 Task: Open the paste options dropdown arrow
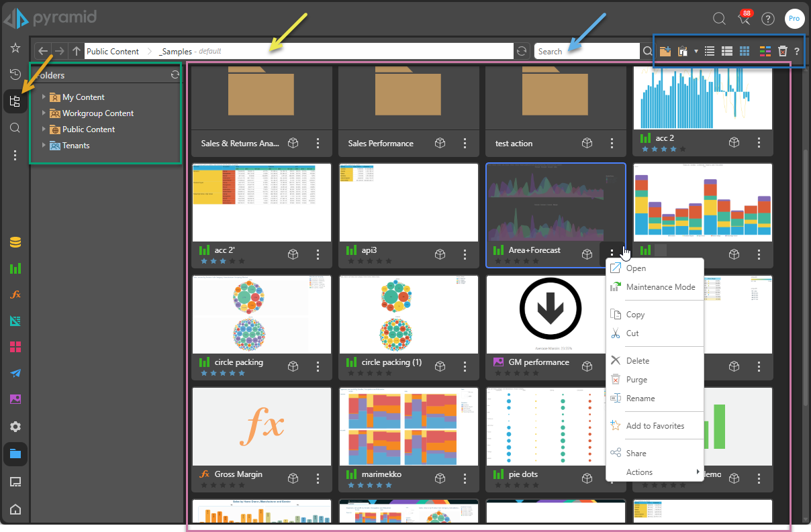click(696, 51)
